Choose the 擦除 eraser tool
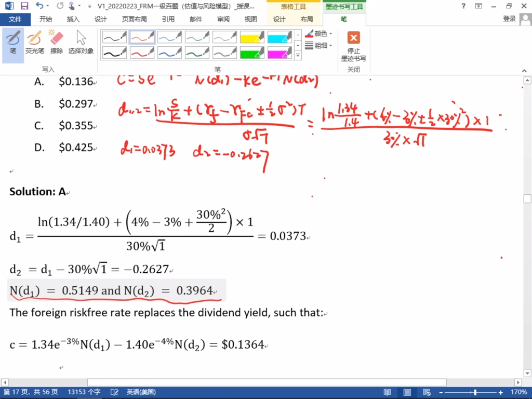The height and width of the screenshot is (399, 532). (x=56, y=42)
